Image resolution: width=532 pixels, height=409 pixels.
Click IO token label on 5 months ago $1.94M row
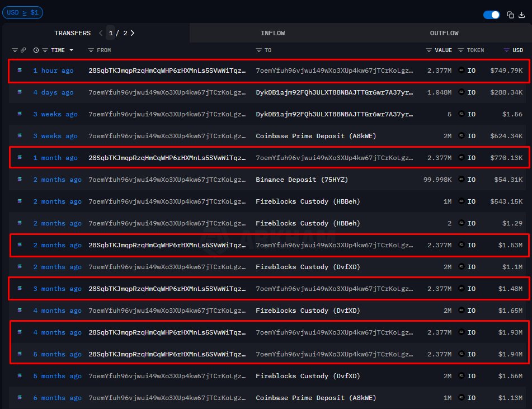[x=471, y=354]
